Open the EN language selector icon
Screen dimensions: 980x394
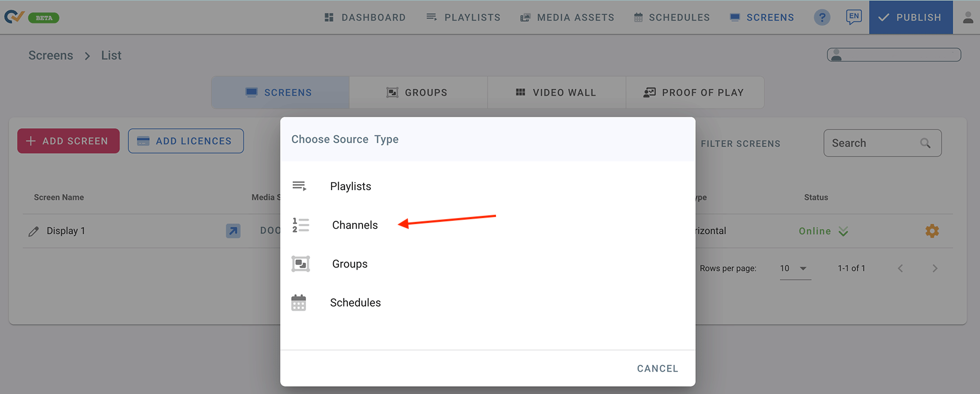click(x=854, y=17)
